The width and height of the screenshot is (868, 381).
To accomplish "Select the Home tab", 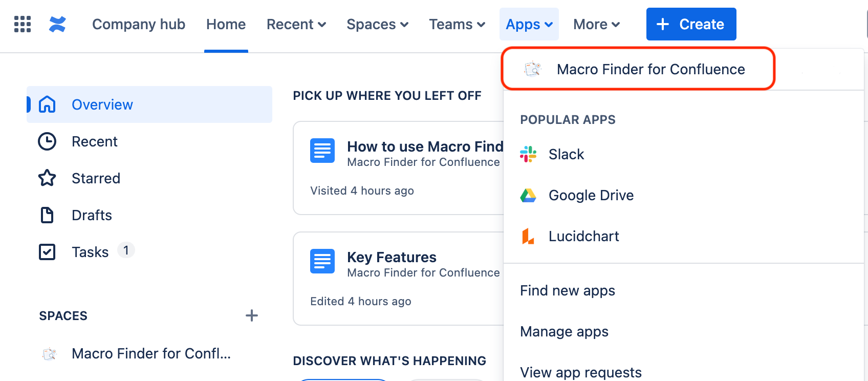I will [x=226, y=24].
